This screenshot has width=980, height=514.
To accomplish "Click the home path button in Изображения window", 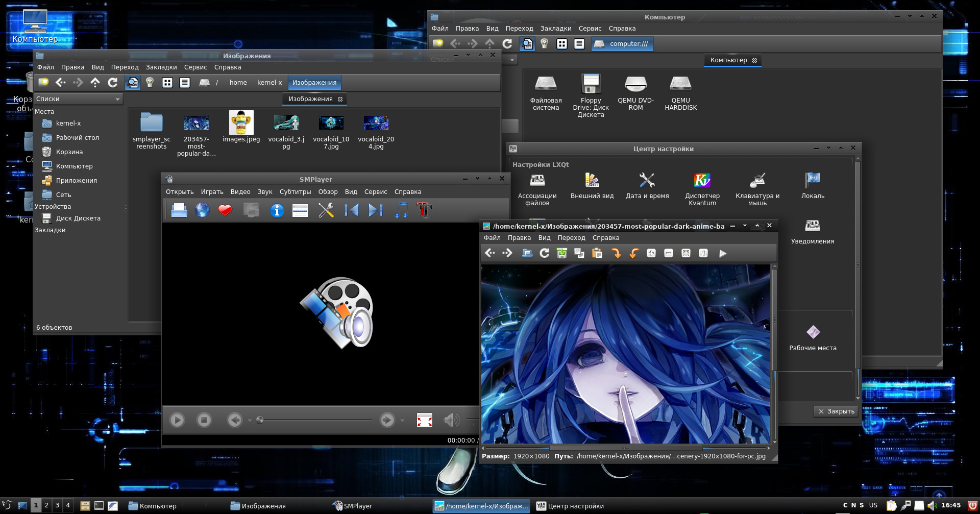I will pos(238,83).
